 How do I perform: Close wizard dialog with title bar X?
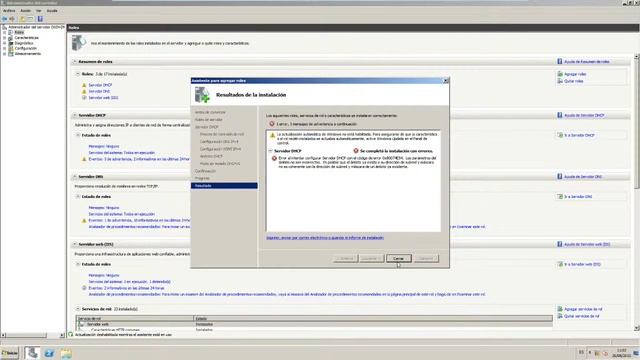click(445, 80)
